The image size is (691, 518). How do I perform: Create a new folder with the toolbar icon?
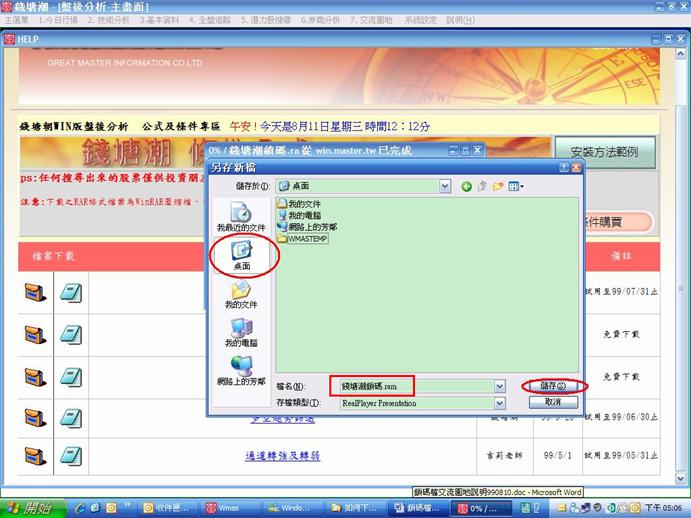[x=499, y=186]
